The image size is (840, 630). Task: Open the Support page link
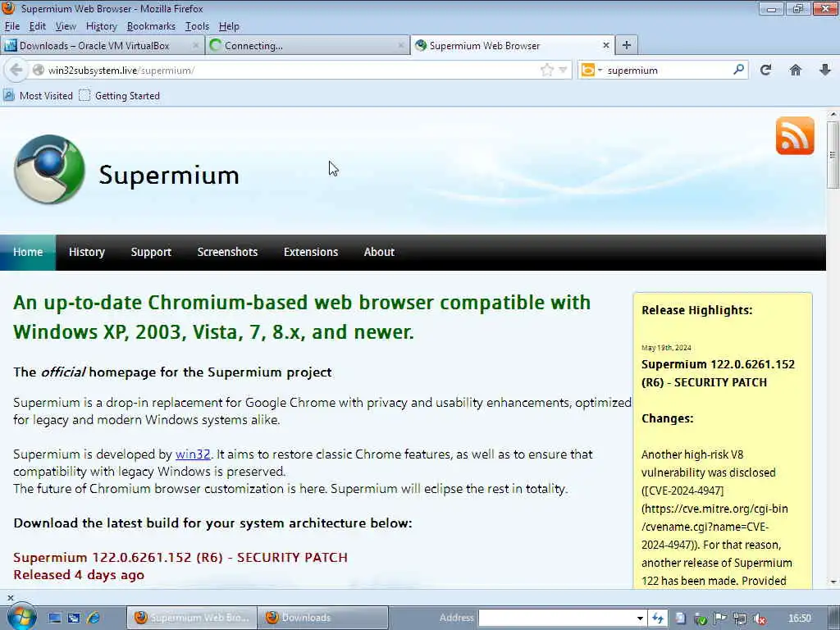pyautogui.click(x=151, y=253)
